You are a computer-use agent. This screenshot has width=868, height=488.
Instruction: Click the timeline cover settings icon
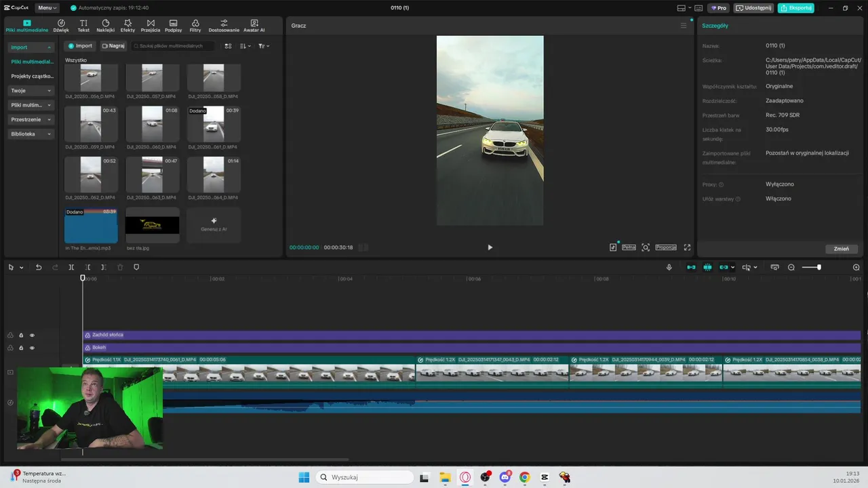775,268
